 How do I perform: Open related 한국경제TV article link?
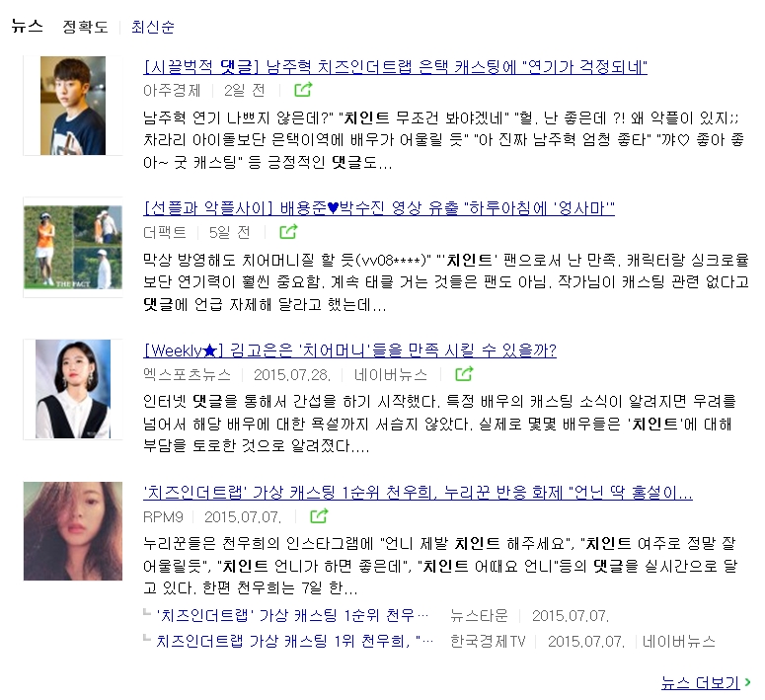click(295, 641)
